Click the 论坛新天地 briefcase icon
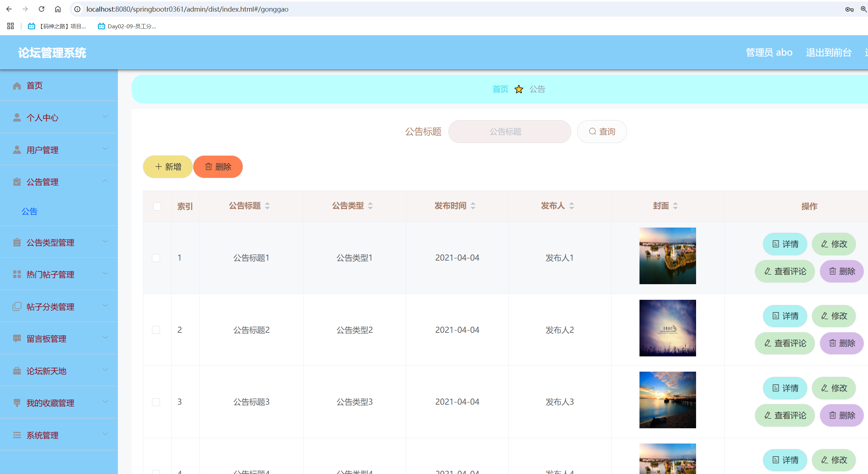 17,371
